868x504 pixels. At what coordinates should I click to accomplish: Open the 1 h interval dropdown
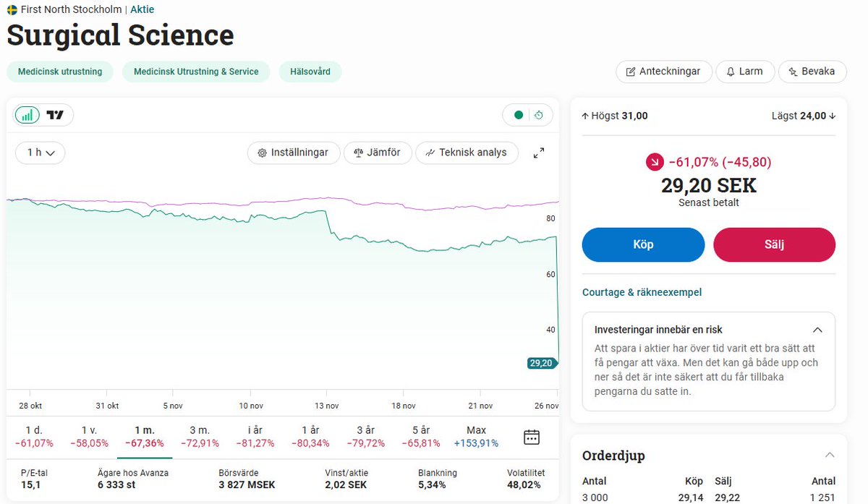(41, 153)
